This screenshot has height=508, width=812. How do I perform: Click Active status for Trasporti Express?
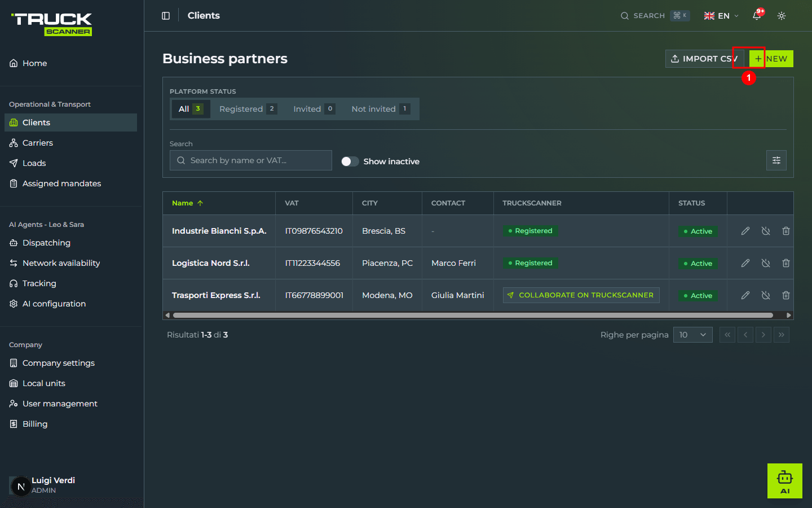[698, 295]
